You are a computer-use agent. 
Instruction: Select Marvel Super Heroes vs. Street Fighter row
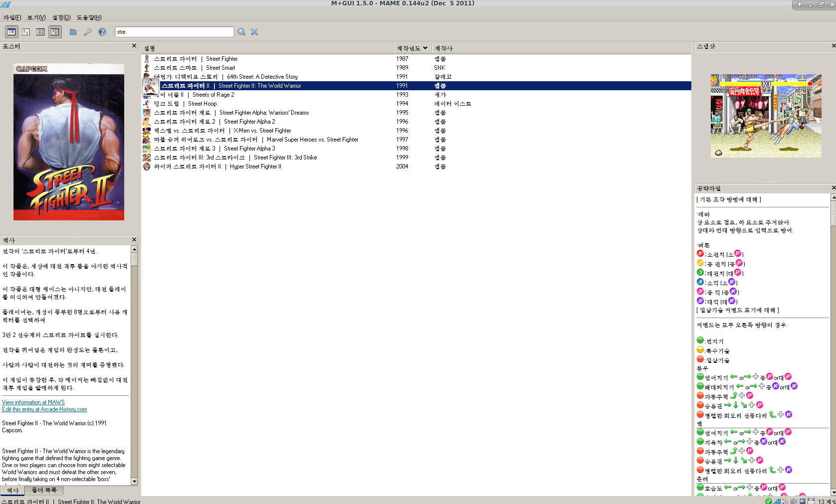pyautogui.click(x=417, y=140)
